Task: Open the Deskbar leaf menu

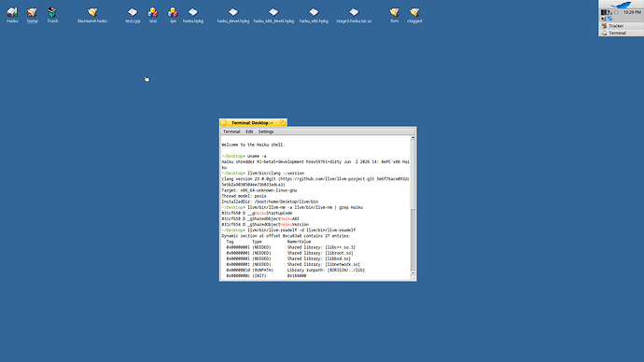Action: coord(621,5)
